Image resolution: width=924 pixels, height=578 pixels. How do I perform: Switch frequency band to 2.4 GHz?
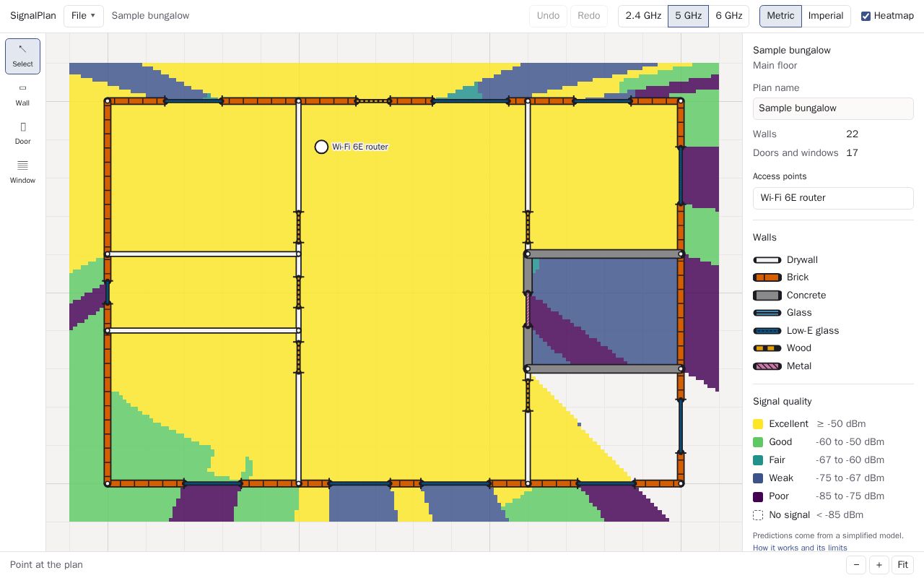tap(643, 16)
